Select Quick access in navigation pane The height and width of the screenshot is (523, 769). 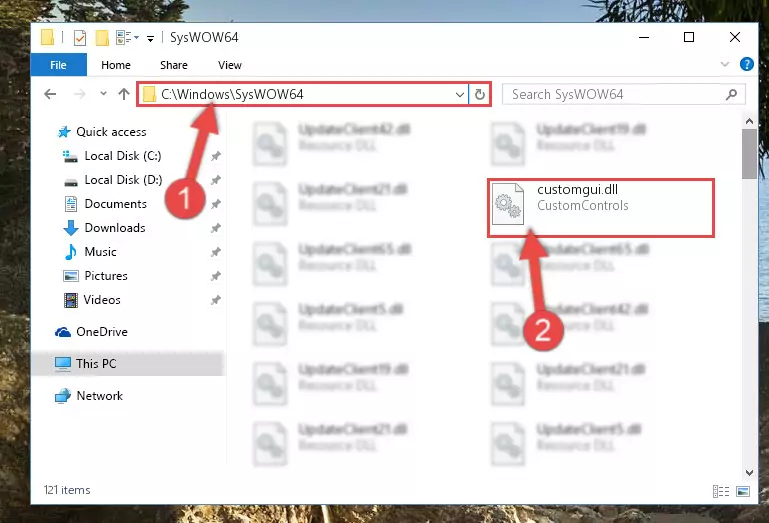click(x=111, y=131)
